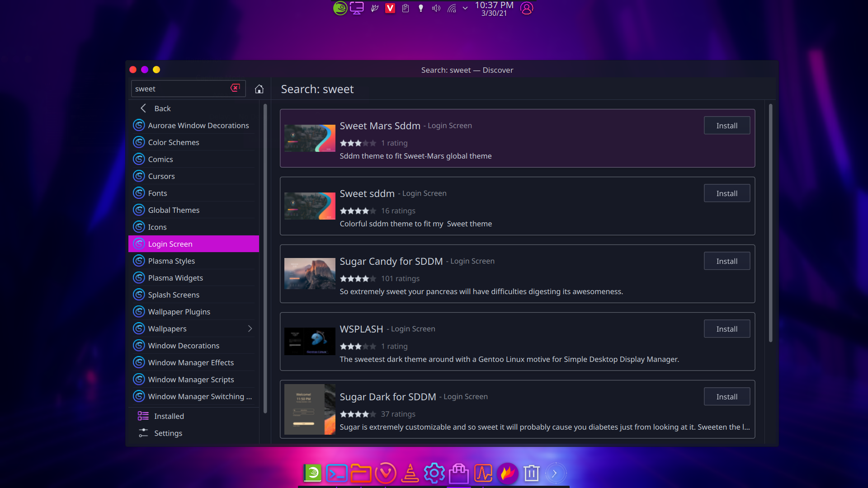Select Window Manager Switching category

[x=193, y=396]
